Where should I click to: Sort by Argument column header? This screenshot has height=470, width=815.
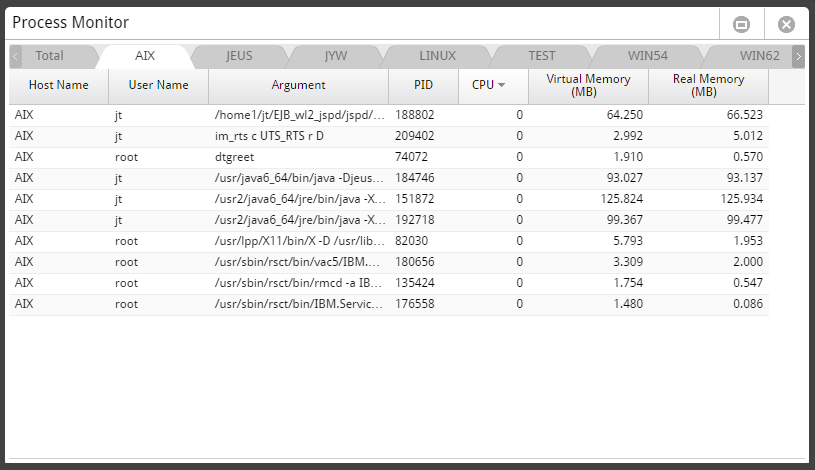[x=298, y=85]
